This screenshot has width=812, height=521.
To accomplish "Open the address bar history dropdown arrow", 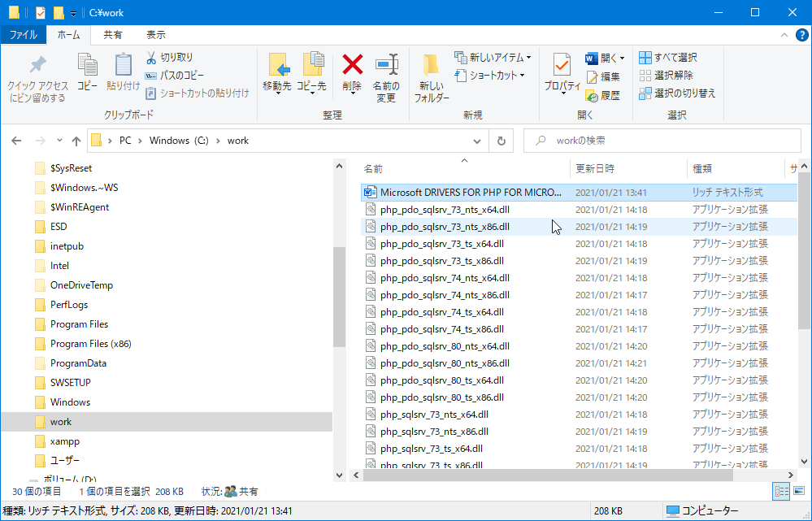I will [478, 141].
